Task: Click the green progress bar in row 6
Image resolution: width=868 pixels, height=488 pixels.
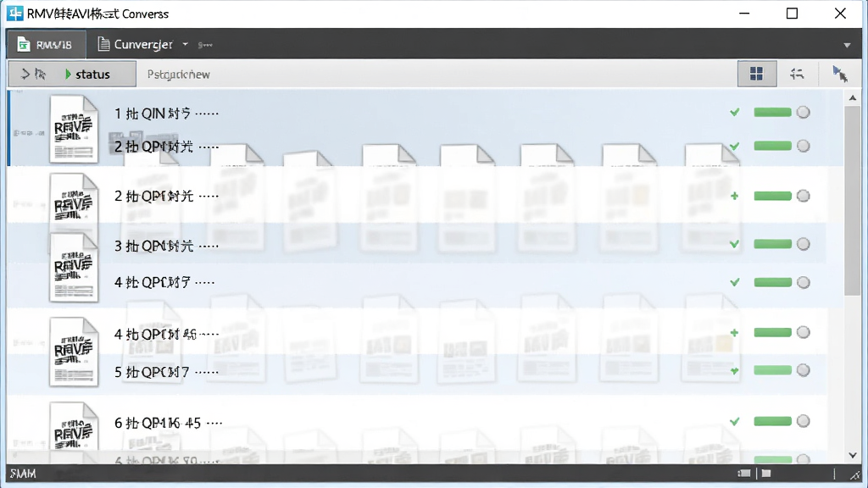Action: click(x=773, y=421)
